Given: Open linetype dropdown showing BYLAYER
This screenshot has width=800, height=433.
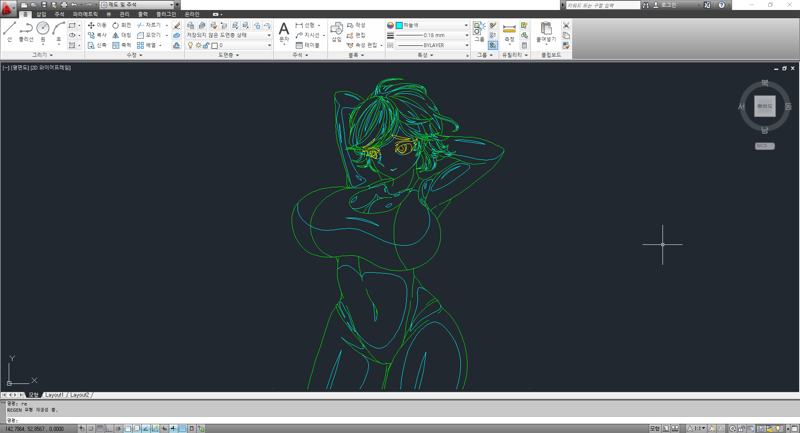Looking at the screenshot, I should (x=432, y=45).
